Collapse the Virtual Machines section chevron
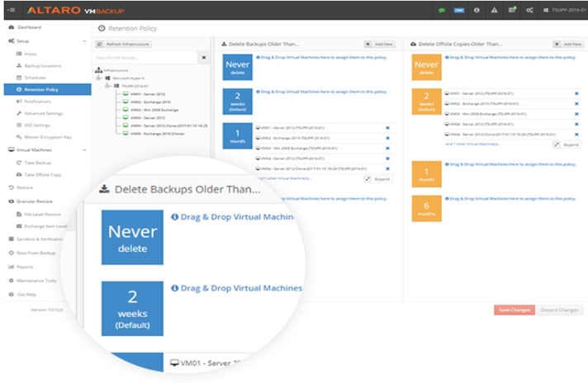The width and height of the screenshot is (588, 383). click(84, 150)
